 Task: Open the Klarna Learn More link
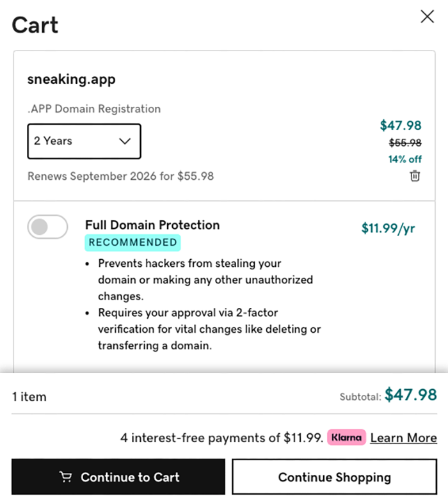pos(403,438)
